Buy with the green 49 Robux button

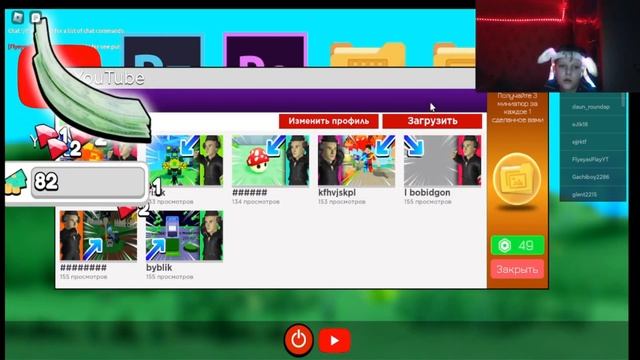tap(517, 245)
